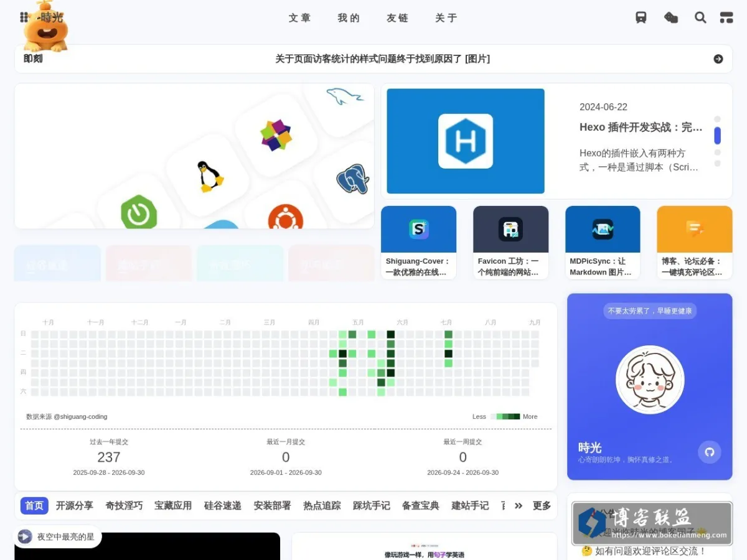Click the PostgreSQL elephant icon in banner
This screenshot has height=560, width=747.
point(353,179)
